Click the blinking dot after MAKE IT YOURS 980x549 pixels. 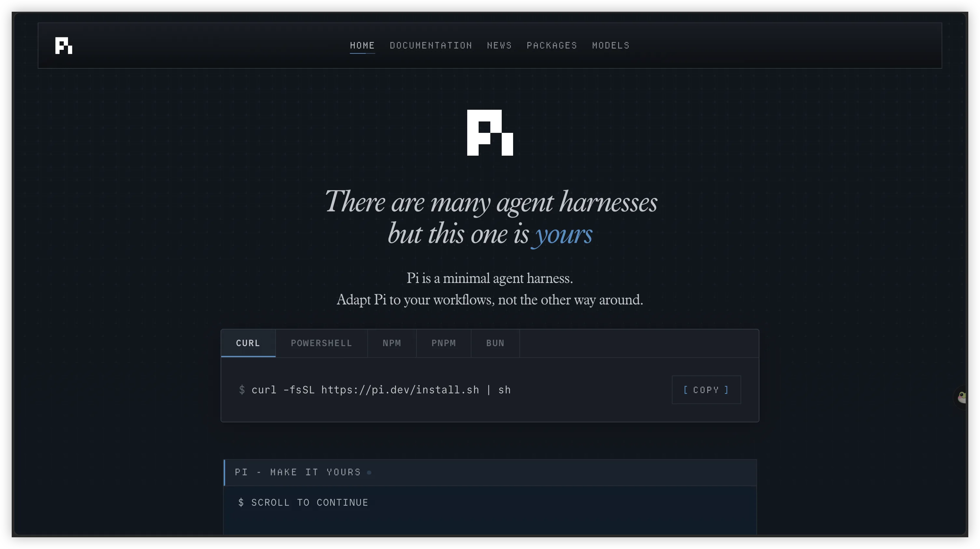click(x=369, y=473)
